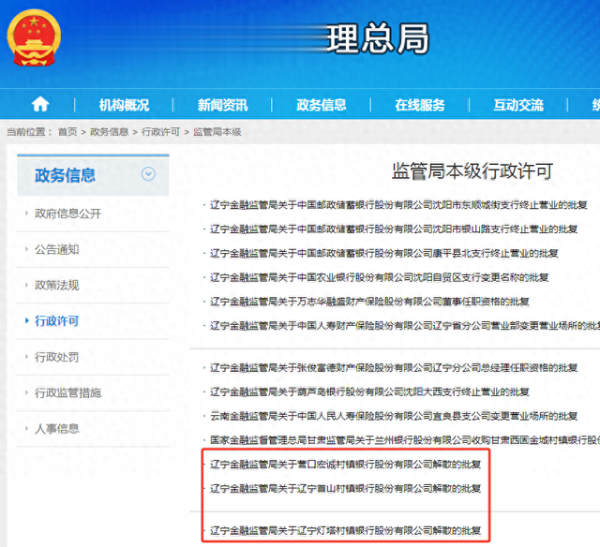Open the 互动交流 menu
The width and height of the screenshot is (600, 547).
pos(518,105)
